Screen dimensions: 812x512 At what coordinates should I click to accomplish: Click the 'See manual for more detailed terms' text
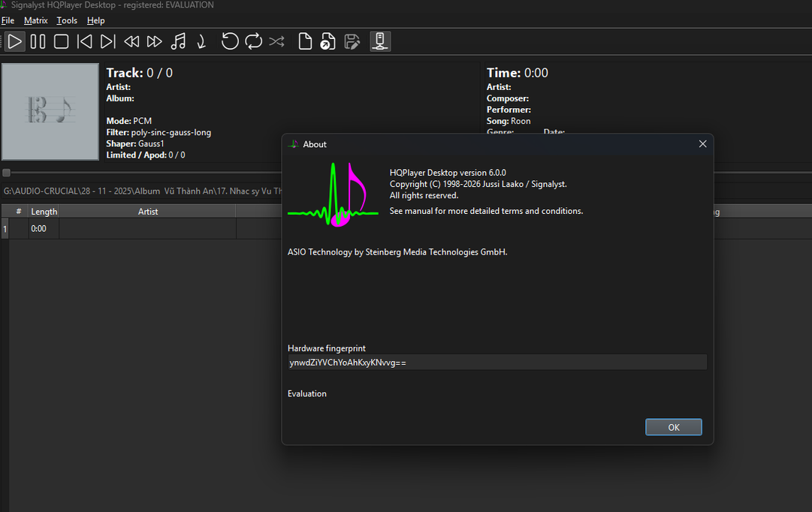486,211
